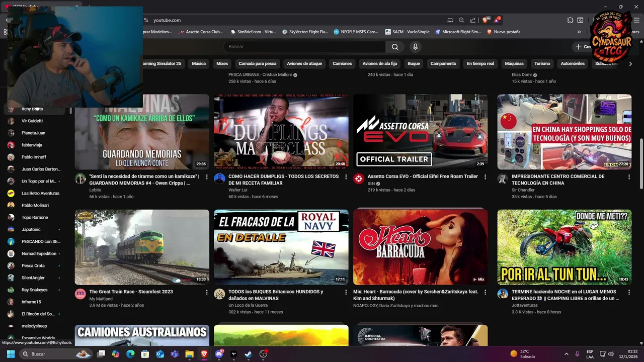Image resolution: width=644 pixels, height=362 pixels.
Task: Open options for Centro Comercial China video
Action: 629,177
